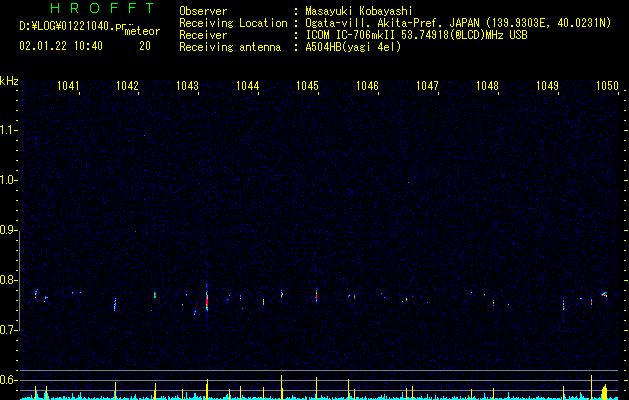This screenshot has width=629, height=400.
Task: Click the observer name Masayuki Kobayashi
Action: point(359,11)
